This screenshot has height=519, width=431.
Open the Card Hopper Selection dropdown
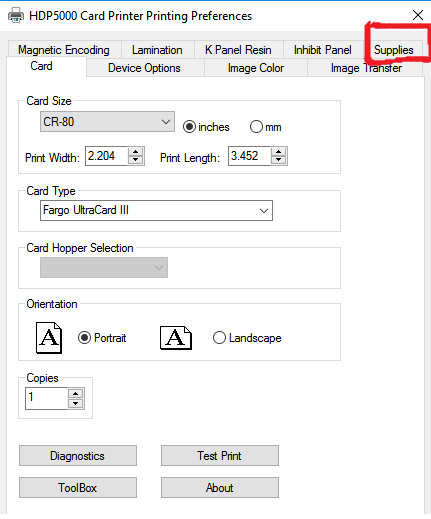[x=104, y=267]
